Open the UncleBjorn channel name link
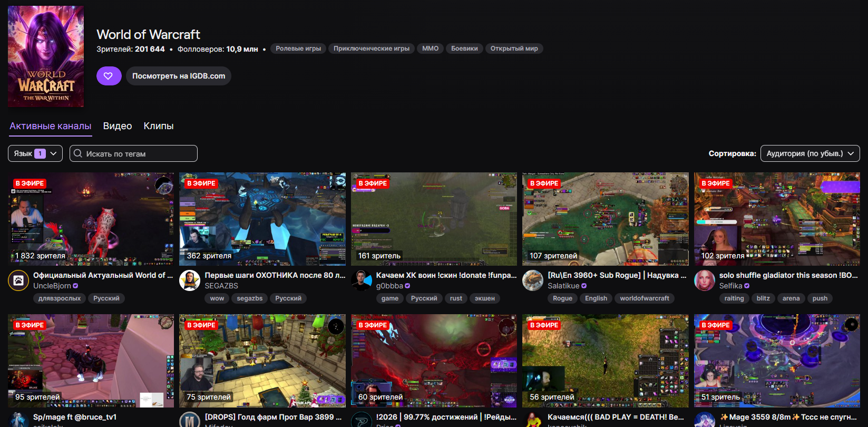Viewport: 868px width, 427px height. pos(52,286)
